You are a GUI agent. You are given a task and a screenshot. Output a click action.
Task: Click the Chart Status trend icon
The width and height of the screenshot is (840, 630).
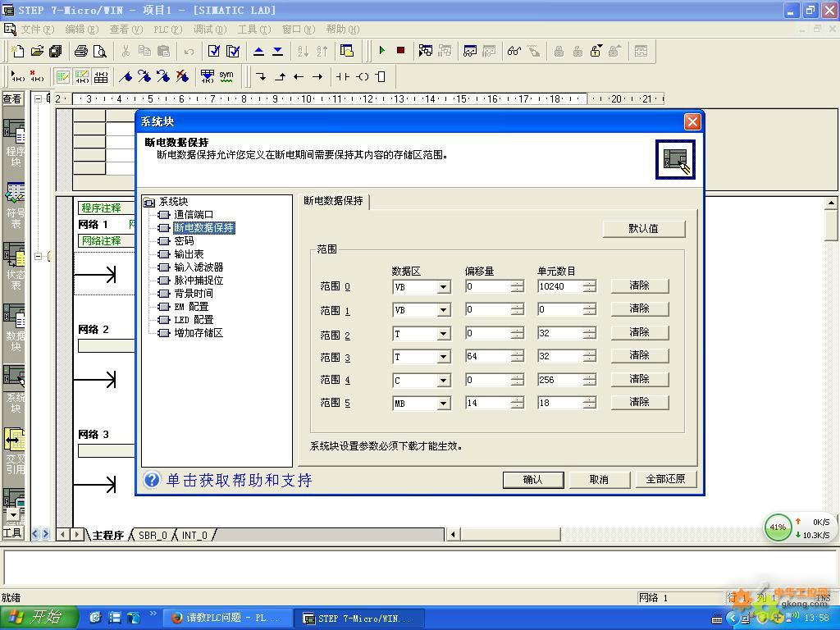[470, 51]
